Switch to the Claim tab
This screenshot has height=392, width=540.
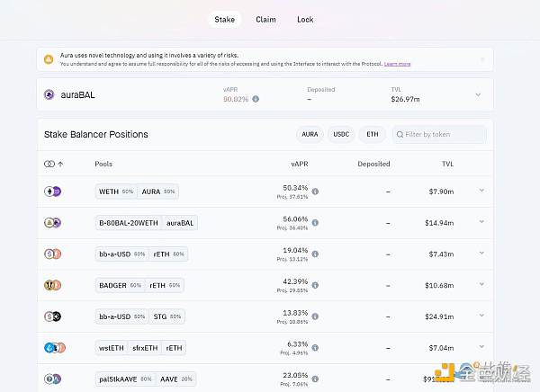point(265,19)
